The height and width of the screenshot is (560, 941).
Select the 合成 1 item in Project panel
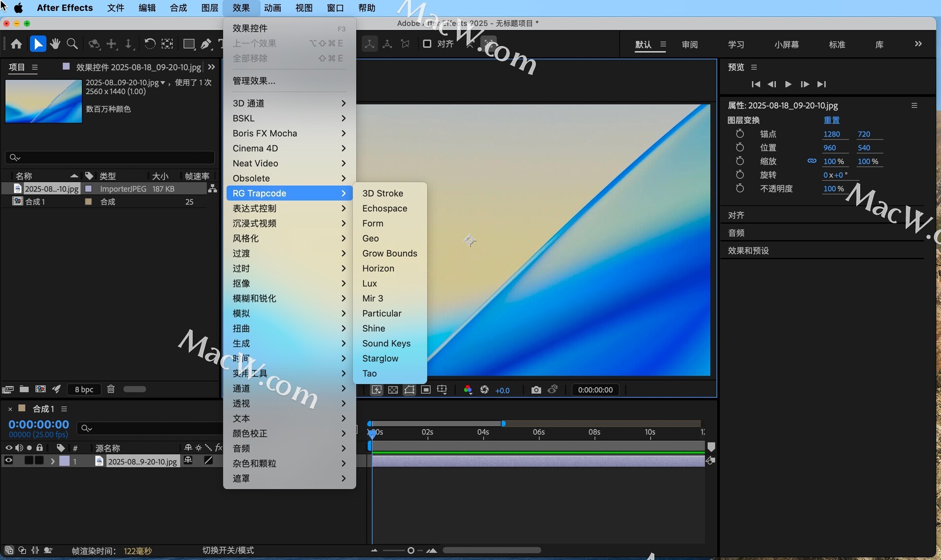(x=35, y=202)
